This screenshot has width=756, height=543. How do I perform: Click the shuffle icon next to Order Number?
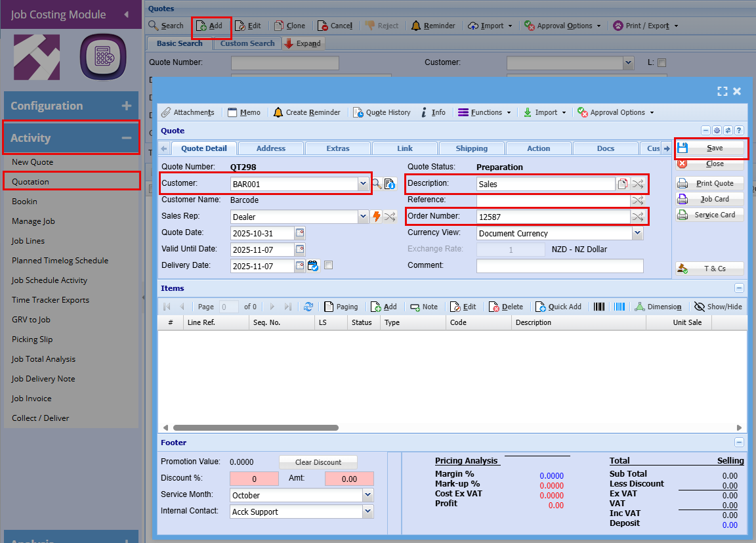637,217
